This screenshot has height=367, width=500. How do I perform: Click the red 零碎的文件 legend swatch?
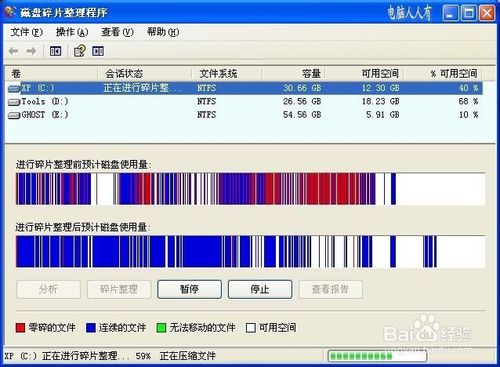[20, 328]
